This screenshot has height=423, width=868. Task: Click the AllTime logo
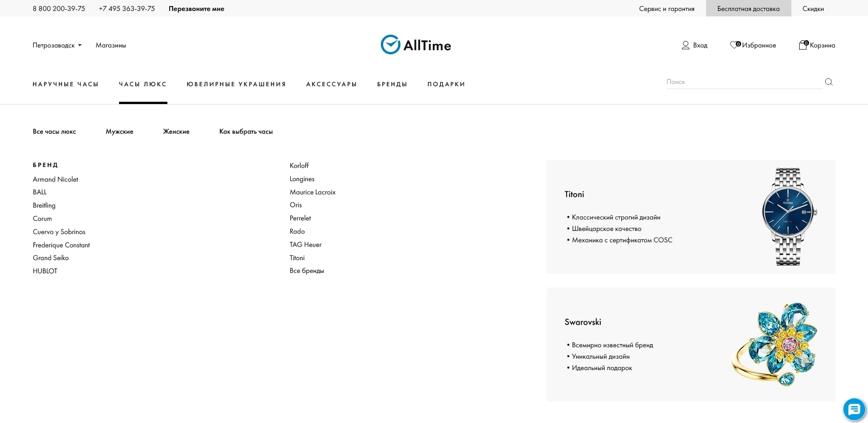(x=416, y=45)
